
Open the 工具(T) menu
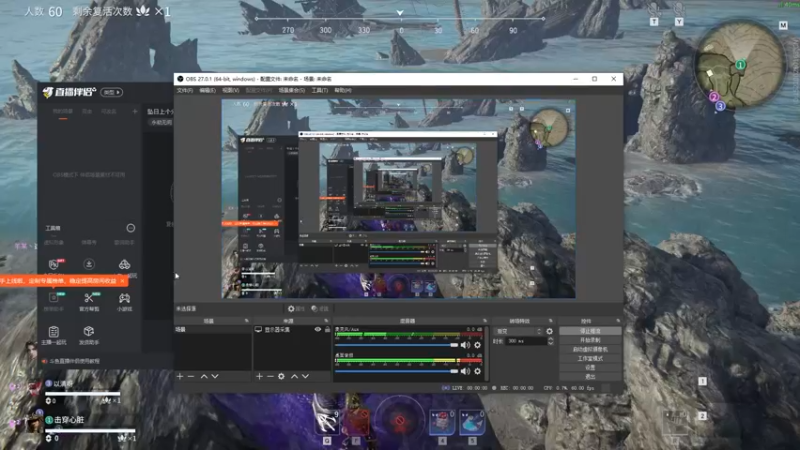(x=320, y=90)
